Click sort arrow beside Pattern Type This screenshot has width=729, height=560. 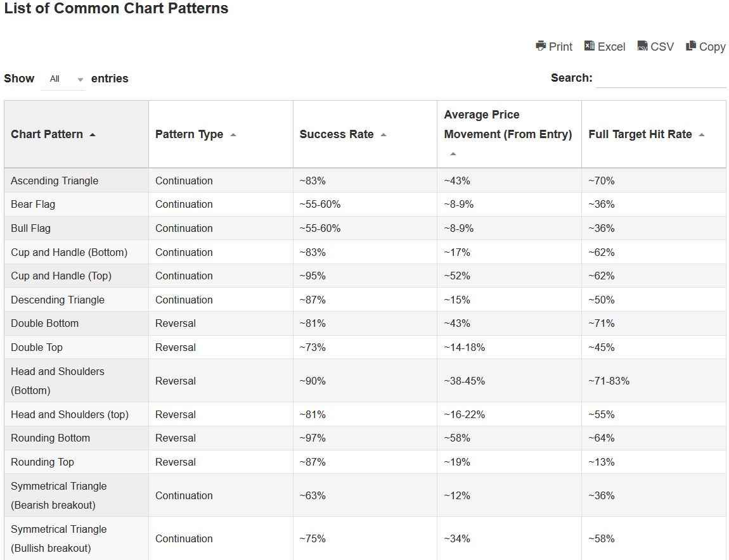tap(233, 135)
